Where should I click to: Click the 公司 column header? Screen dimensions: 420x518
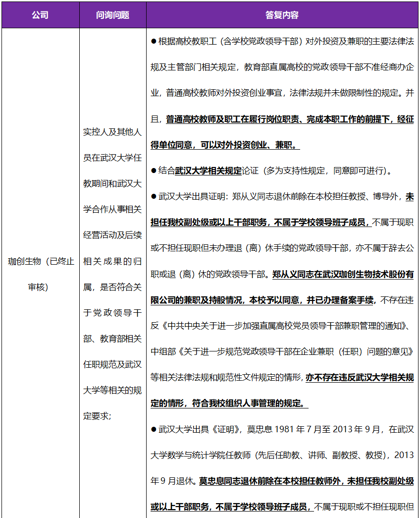pyautogui.click(x=40, y=15)
